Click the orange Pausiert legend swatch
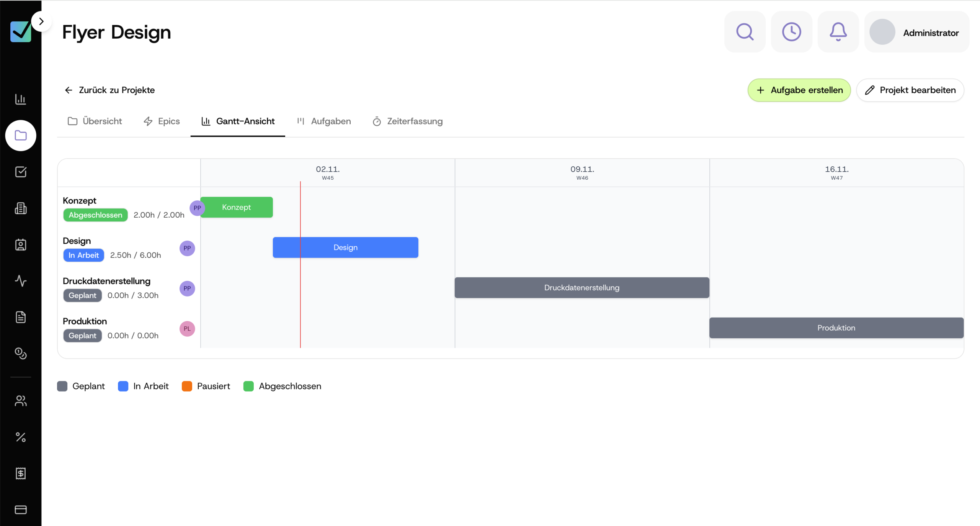This screenshot has height=526, width=980. pyautogui.click(x=187, y=386)
